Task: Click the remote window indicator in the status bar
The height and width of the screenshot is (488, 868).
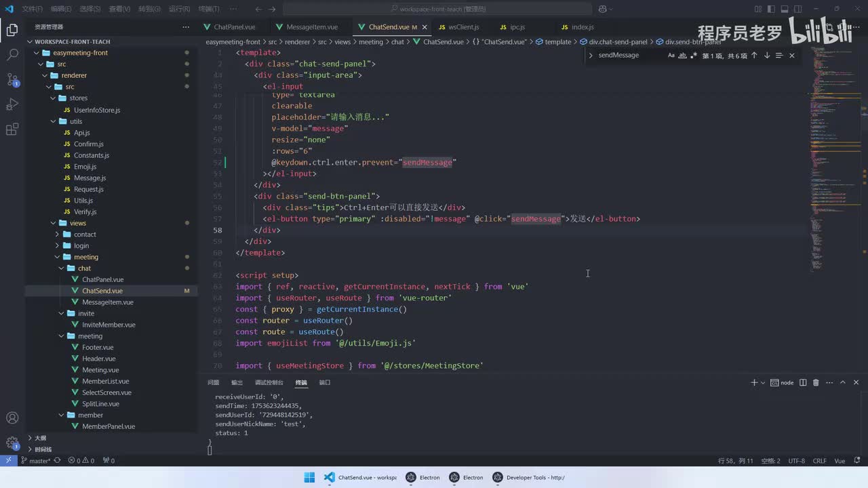Action: click(x=8, y=461)
